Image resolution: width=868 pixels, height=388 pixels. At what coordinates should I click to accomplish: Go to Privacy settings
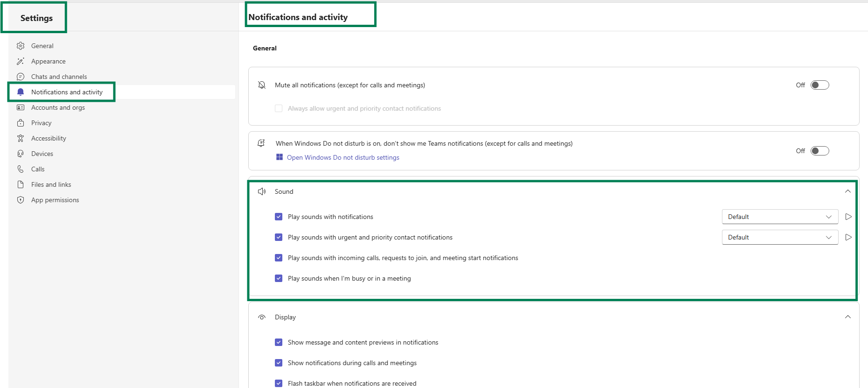click(42, 123)
